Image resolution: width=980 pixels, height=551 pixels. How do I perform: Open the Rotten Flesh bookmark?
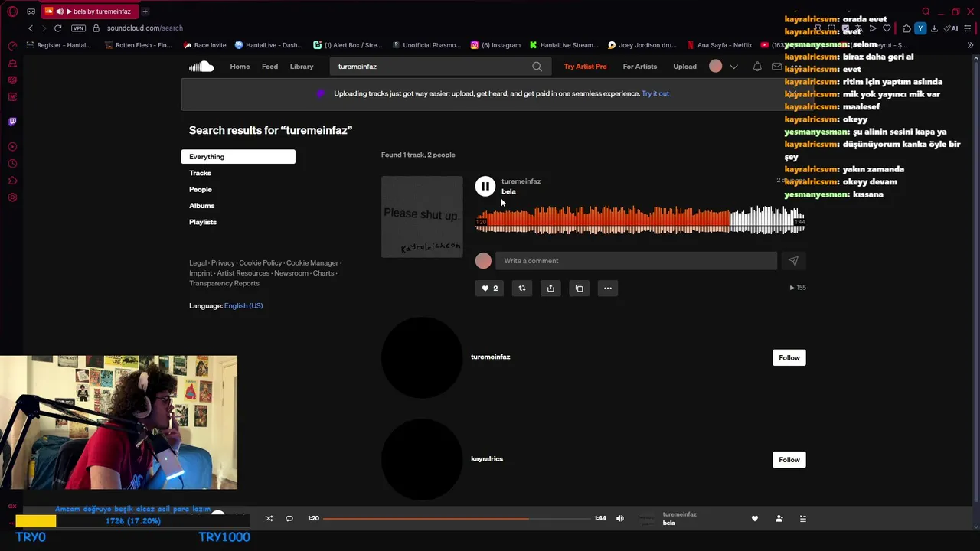coord(138,45)
